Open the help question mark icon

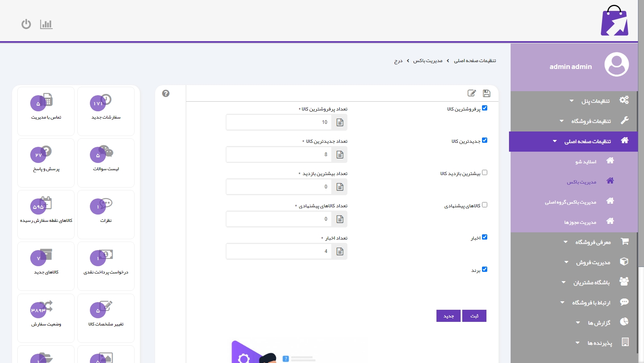point(166,93)
